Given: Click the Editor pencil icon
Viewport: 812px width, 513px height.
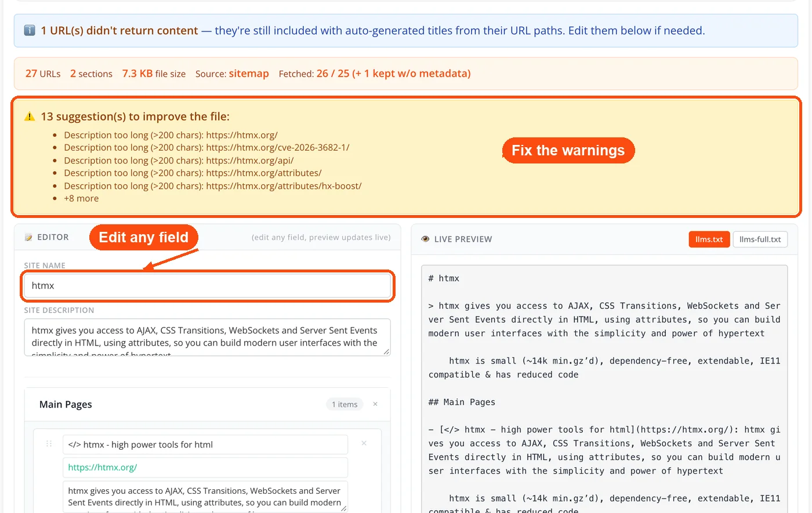Looking at the screenshot, I should pyautogui.click(x=28, y=237).
